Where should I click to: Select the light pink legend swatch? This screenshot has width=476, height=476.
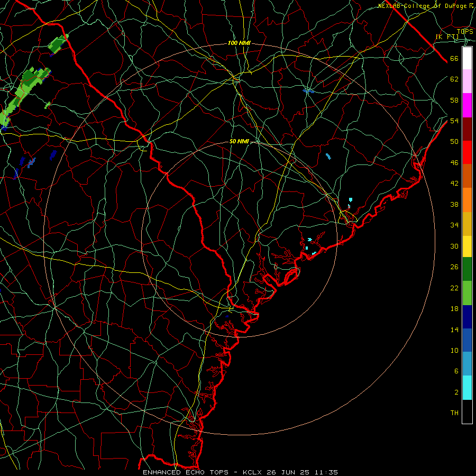point(467,81)
